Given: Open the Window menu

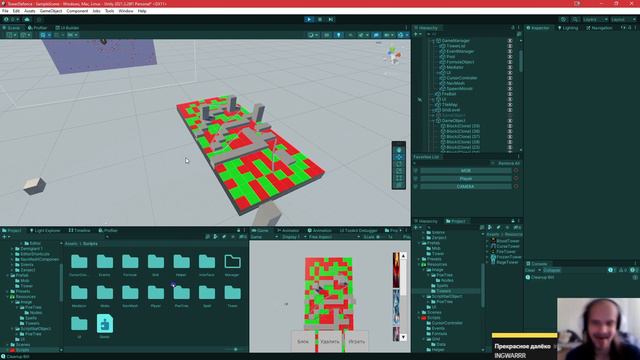Looking at the screenshot, I should pyautogui.click(x=126, y=11).
